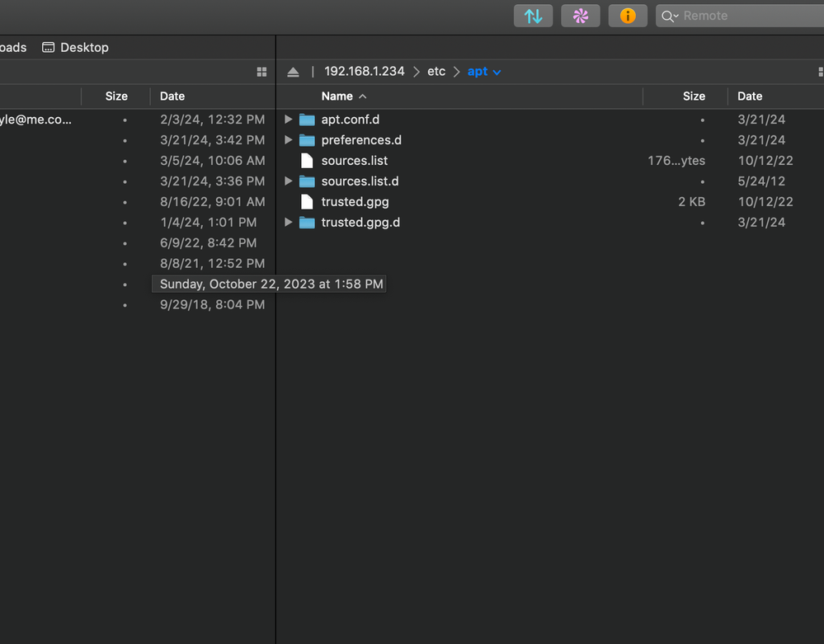
Task: Navigate to etc in breadcrumb path
Action: [436, 72]
